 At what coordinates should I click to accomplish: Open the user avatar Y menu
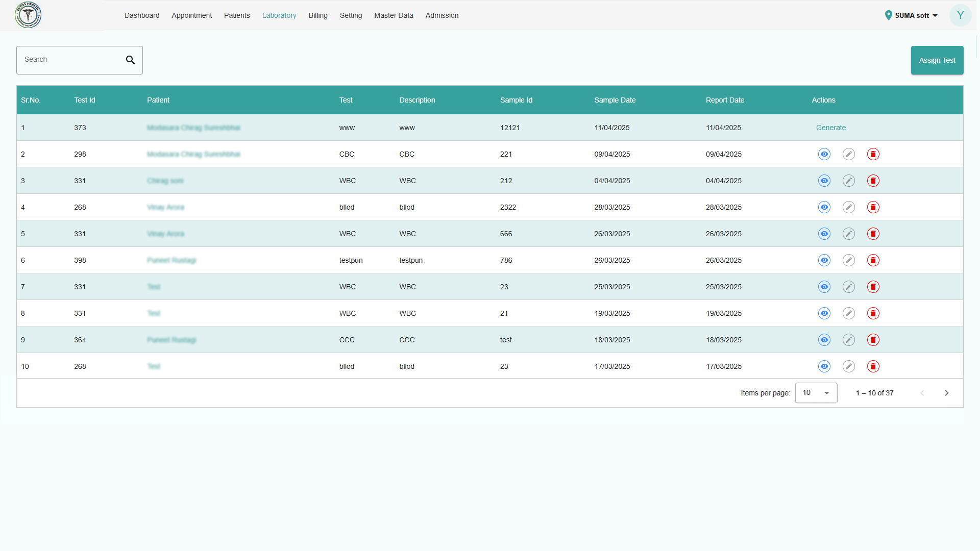[x=960, y=15]
